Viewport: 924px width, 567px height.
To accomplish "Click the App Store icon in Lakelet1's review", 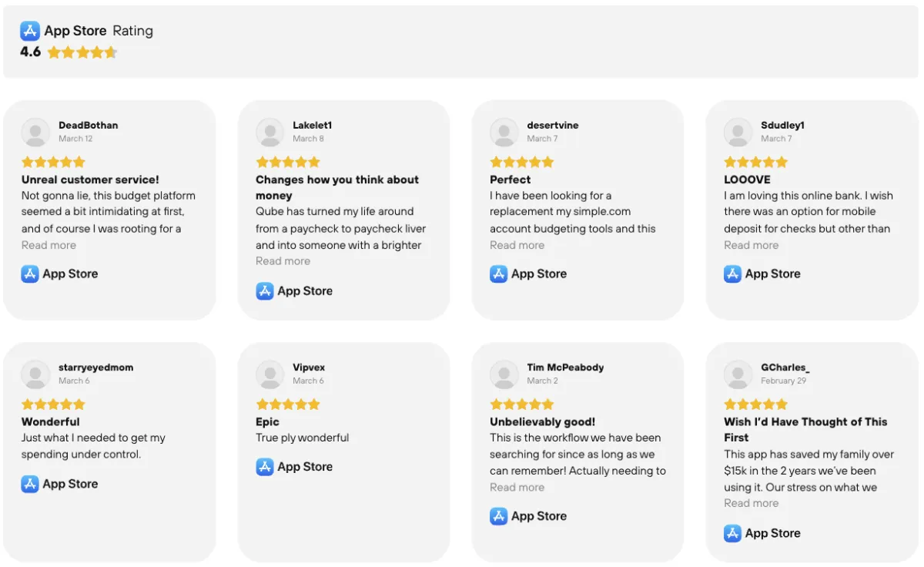I will (x=265, y=291).
